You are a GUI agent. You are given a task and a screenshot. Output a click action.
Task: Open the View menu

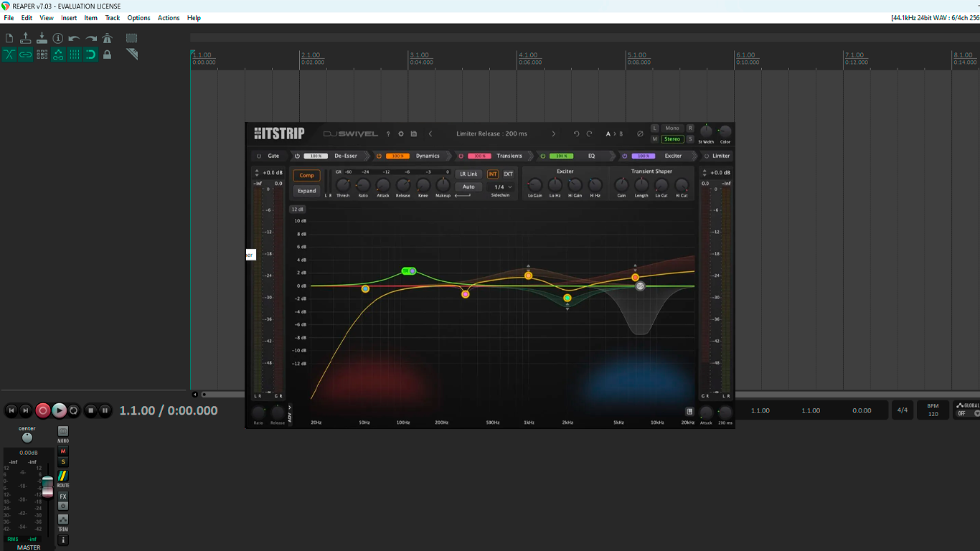coord(47,18)
